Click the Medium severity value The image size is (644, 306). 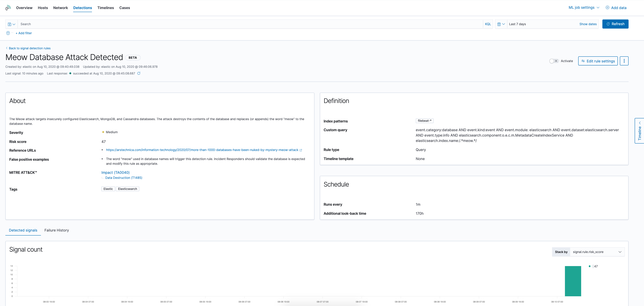pos(111,132)
